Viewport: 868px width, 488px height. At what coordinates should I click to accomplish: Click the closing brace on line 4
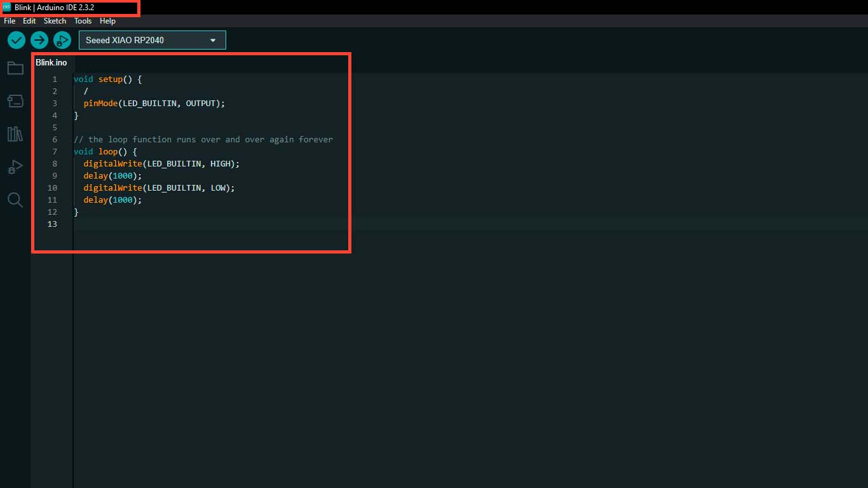[76, 116]
